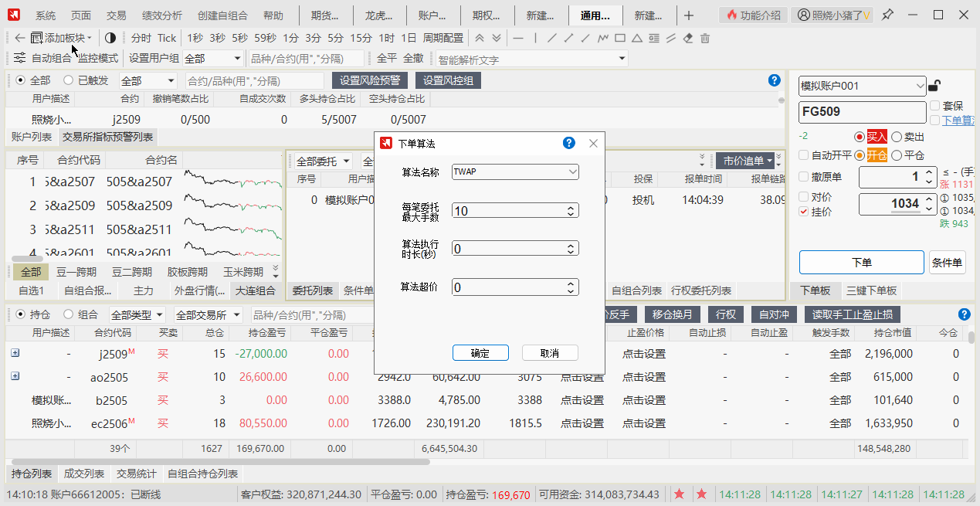This screenshot has height=506, width=980.
Task: Confirm with the 确定 button
Action: coord(480,352)
